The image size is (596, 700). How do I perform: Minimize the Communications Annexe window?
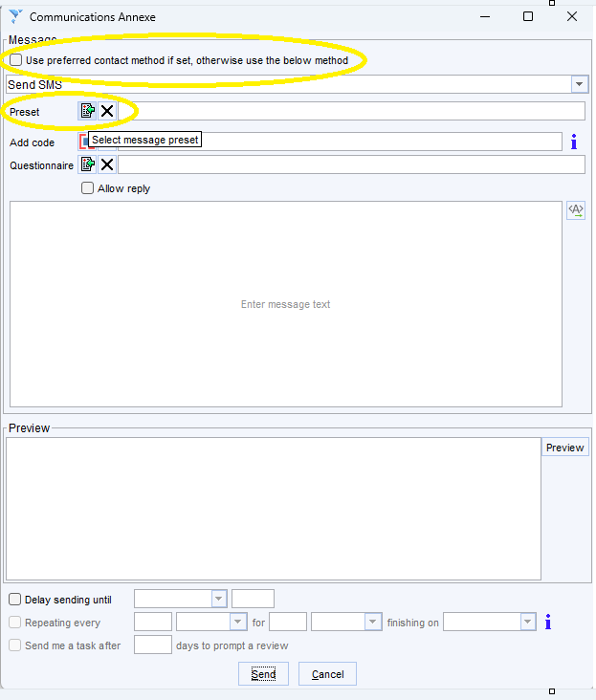485,16
